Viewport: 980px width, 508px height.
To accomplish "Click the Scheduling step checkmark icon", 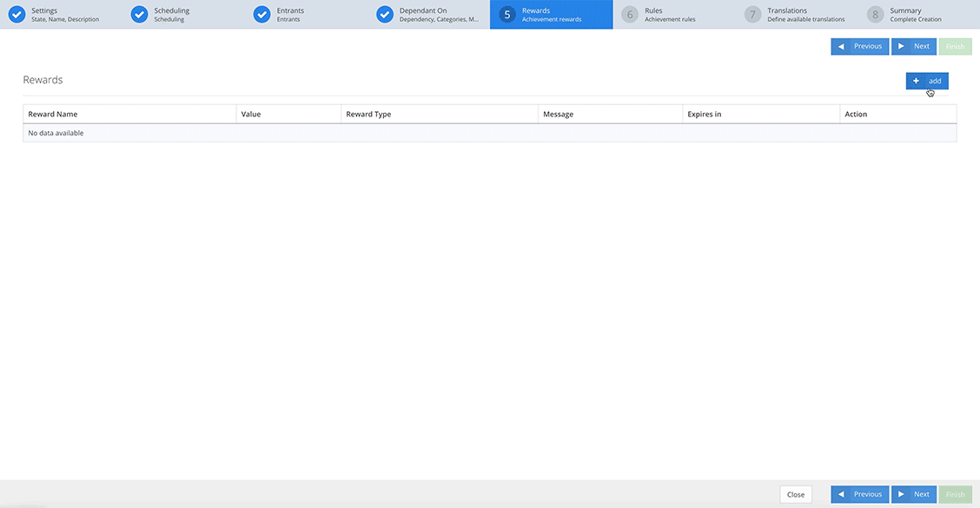I will [139, 15].
